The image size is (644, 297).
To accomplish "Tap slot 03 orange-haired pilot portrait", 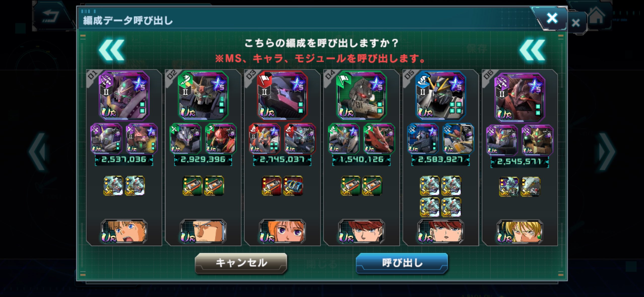I will (282, 231).
